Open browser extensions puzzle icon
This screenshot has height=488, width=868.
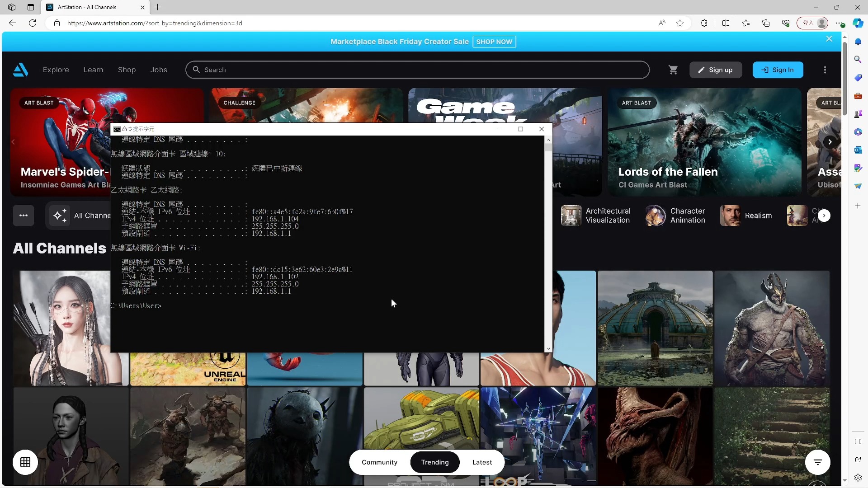[x=704, y=23]
